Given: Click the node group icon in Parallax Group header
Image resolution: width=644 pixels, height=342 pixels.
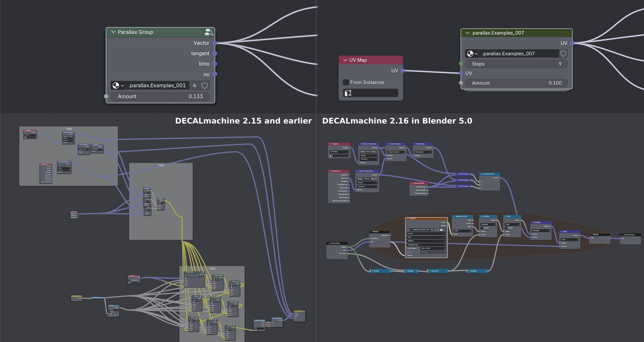Looking at the screenshot, I should pyautogui.click(x=208, y=32).
